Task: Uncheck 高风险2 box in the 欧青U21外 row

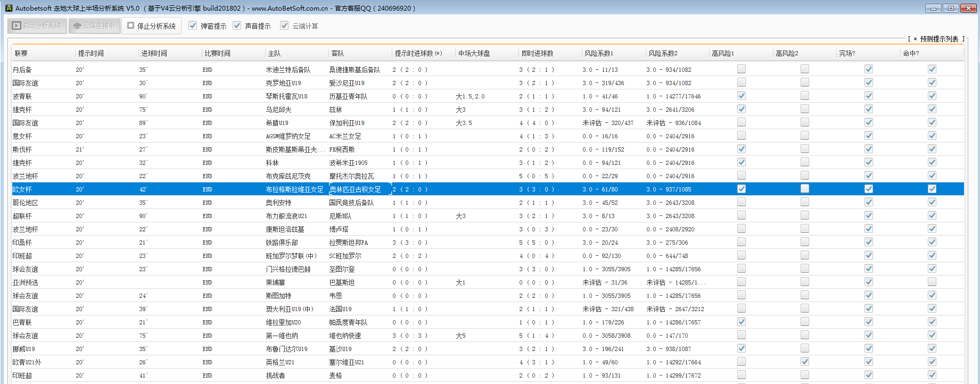Action: 804,362
